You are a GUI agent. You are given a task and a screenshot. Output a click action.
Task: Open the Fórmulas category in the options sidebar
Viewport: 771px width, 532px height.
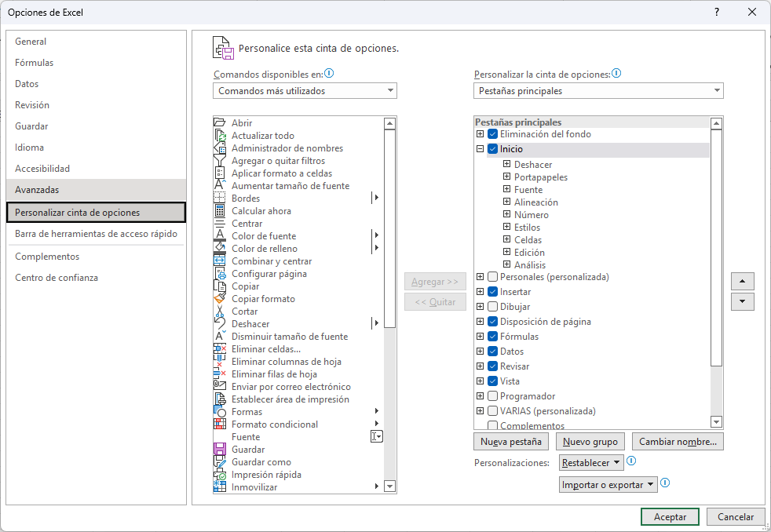(x=97, y=63)
